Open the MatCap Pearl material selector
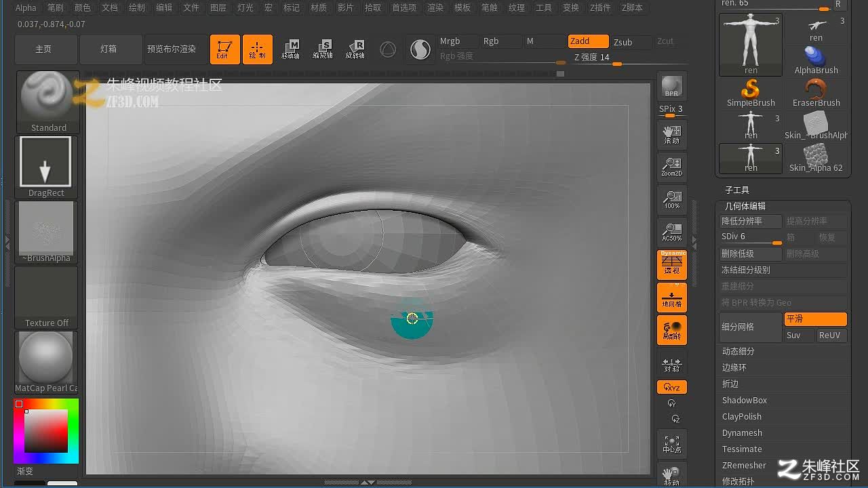This screenshot has height=488, width=868. point(46,362)
